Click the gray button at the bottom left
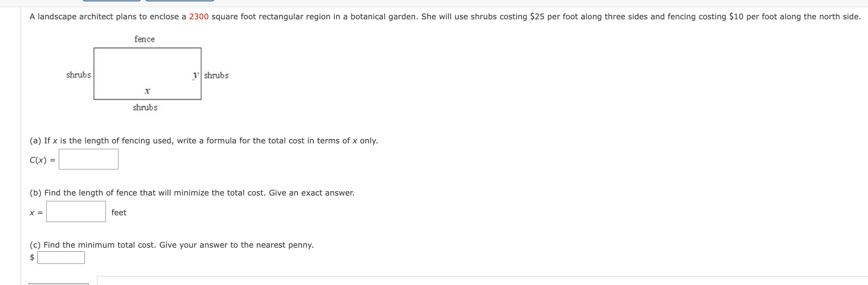The image size is (868, 285). (58, 284)
